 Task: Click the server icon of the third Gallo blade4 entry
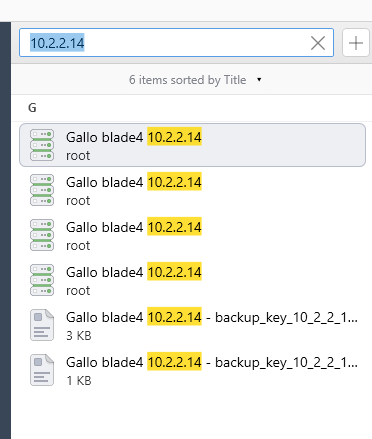[42, 235]
